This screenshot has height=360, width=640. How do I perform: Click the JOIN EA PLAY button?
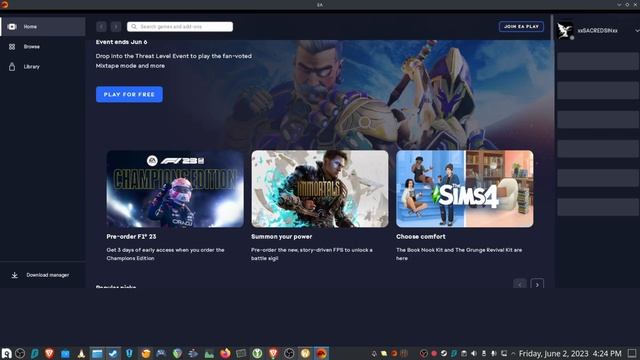521,27
